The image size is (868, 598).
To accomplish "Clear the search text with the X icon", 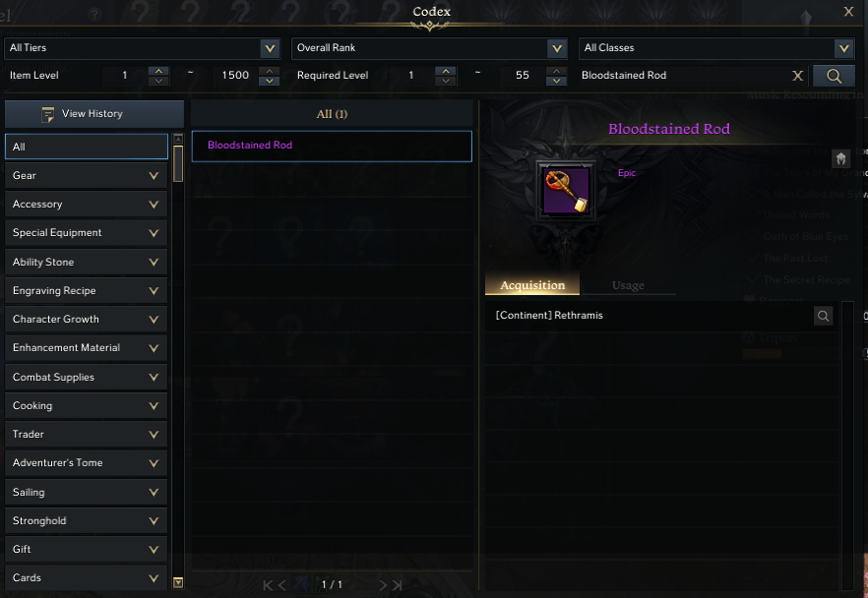I will (x=797, y=76).
